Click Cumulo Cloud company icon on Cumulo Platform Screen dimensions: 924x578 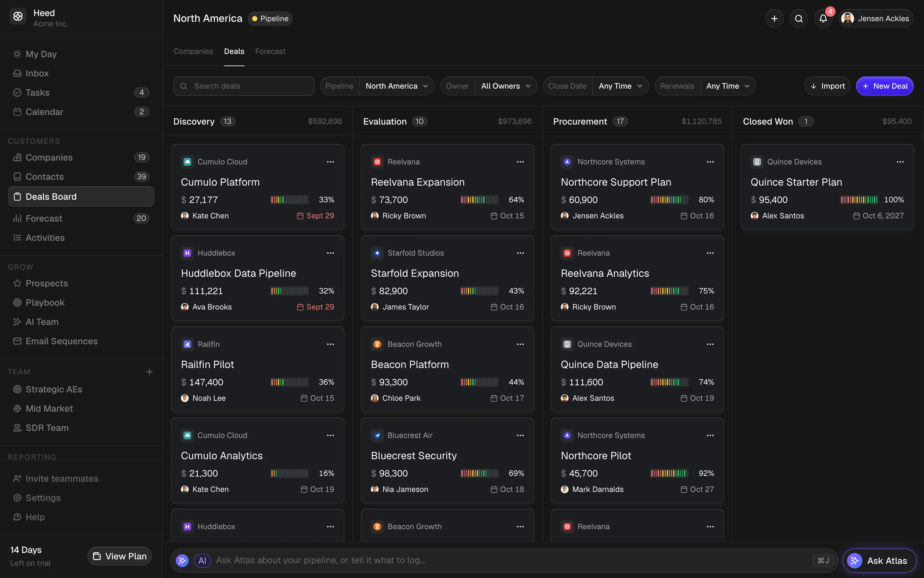[187, 162]
